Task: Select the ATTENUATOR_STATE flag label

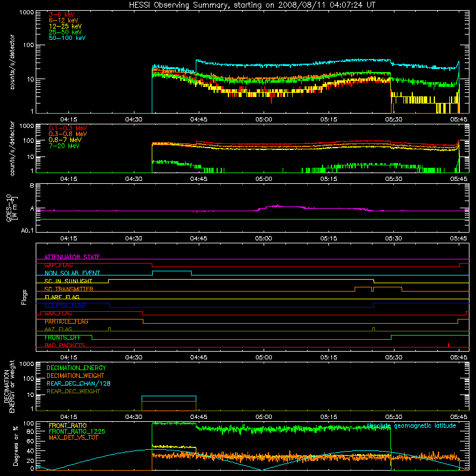Action: [x=72, y=257]
